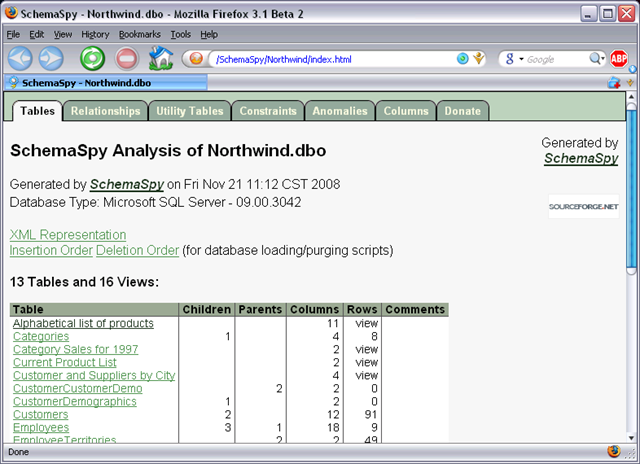Click the Google search input field
The image size is (640, 464).
[556, 60]
